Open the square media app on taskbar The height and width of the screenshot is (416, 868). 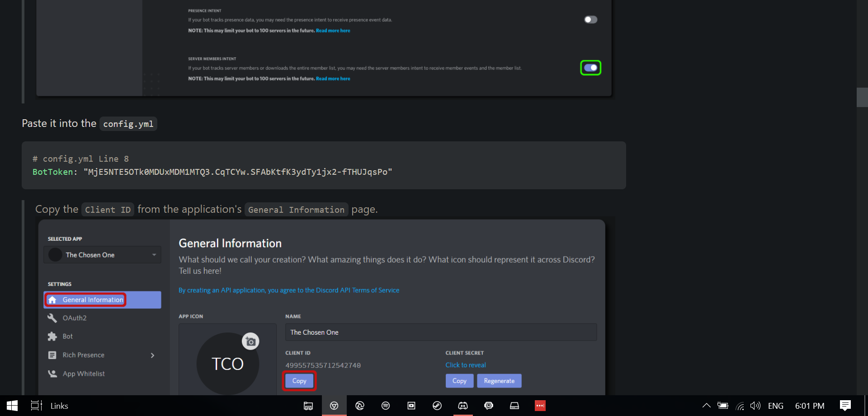pyautogui.click(x=411, y=406)
